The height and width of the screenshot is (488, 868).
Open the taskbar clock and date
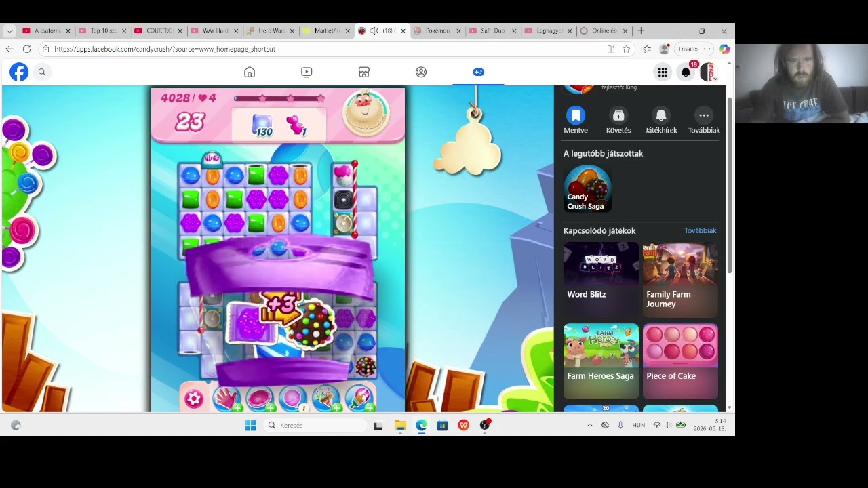(x=710, y=425)
